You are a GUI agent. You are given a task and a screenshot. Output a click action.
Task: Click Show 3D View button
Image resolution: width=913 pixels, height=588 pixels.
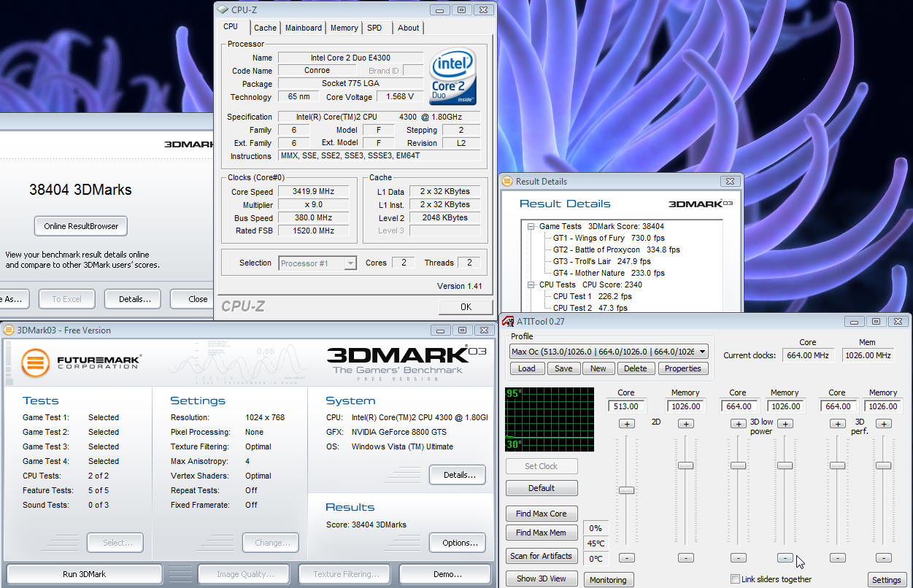tap(542, 579)
